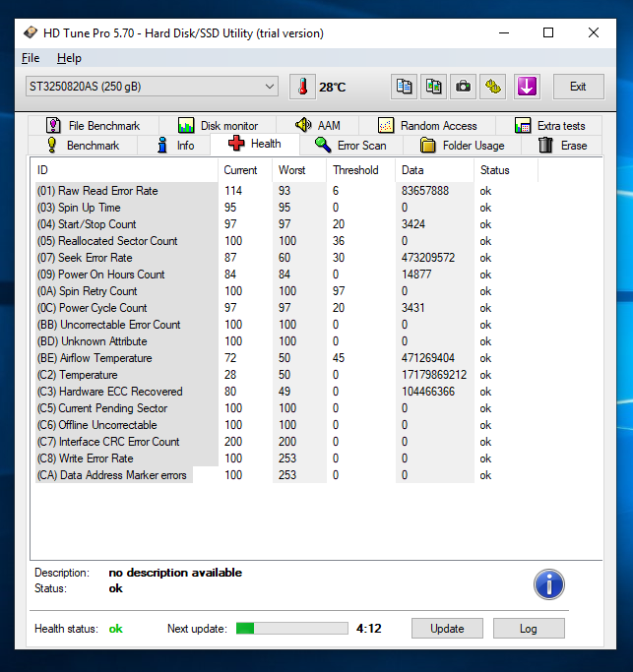Select the Airflow Temperature row

coord(286,358)
